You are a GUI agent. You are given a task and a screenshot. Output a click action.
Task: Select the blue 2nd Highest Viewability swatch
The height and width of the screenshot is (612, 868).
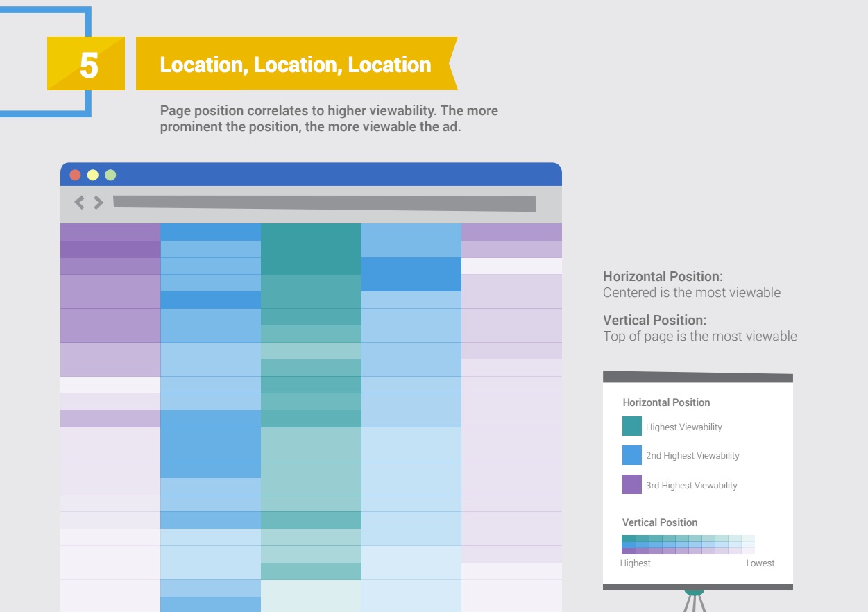[x=632, y=455]
